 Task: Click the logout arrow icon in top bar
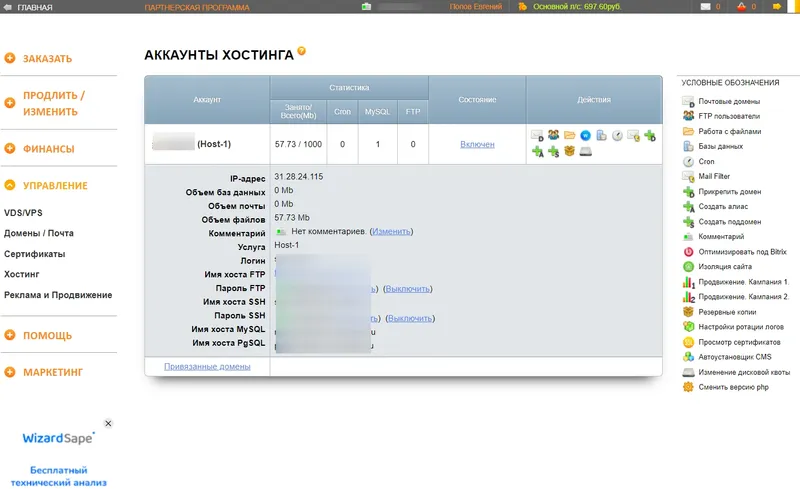point(777,7)
